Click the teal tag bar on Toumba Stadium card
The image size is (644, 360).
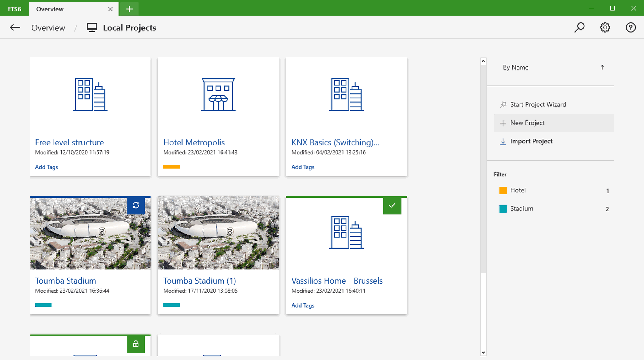click(x=43, y=305)
